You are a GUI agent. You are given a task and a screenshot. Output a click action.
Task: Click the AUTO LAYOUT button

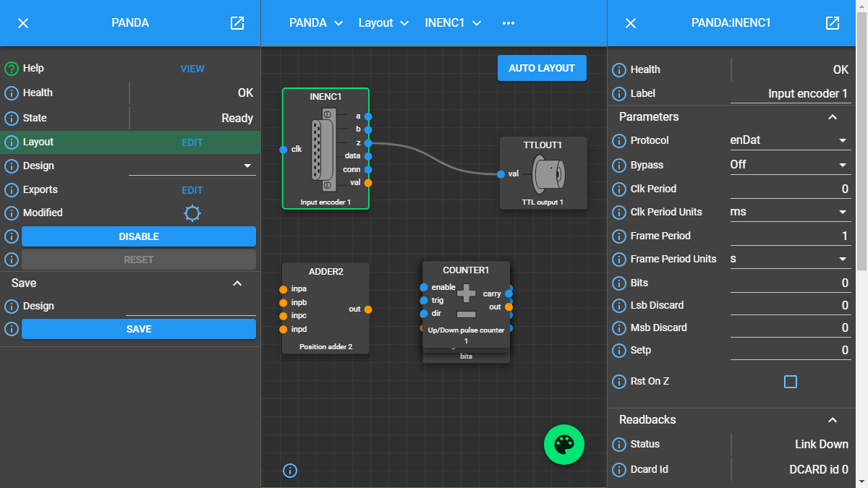coord(542,68)
